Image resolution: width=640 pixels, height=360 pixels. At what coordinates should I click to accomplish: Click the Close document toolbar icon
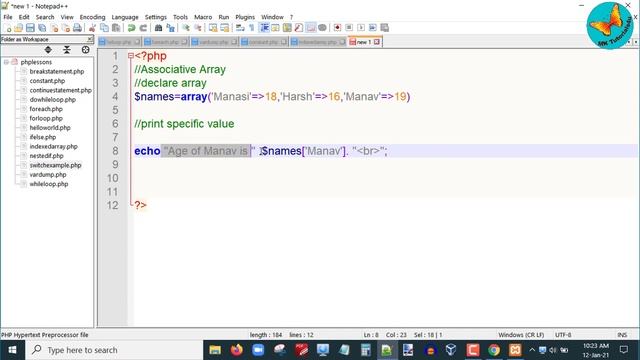pyautogui.click(x=54, y=28)
